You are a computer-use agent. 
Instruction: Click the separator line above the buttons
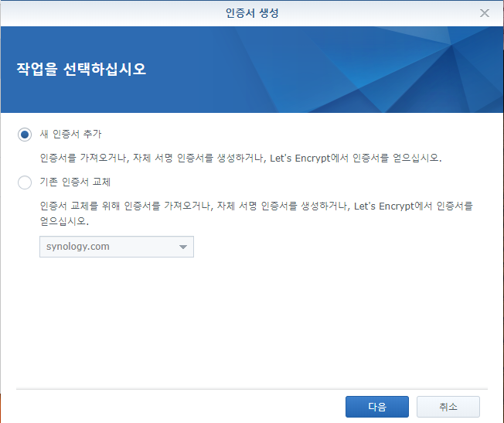[251, 388]
